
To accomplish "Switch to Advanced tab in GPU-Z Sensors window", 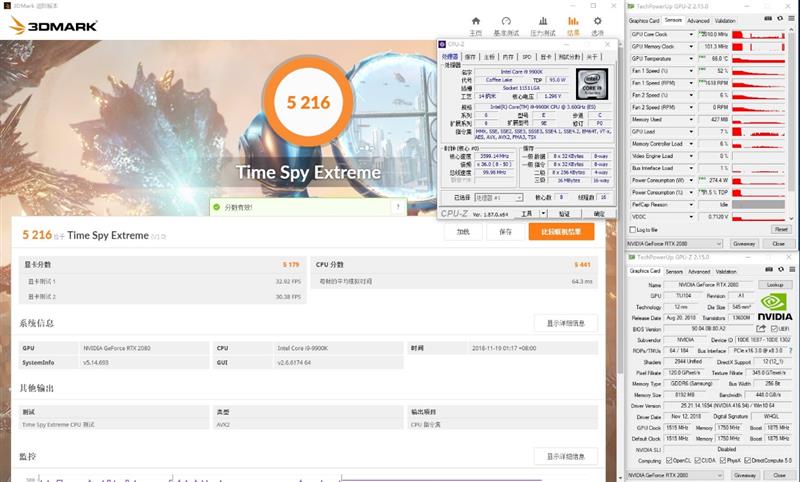I will [x=698, y=21].
